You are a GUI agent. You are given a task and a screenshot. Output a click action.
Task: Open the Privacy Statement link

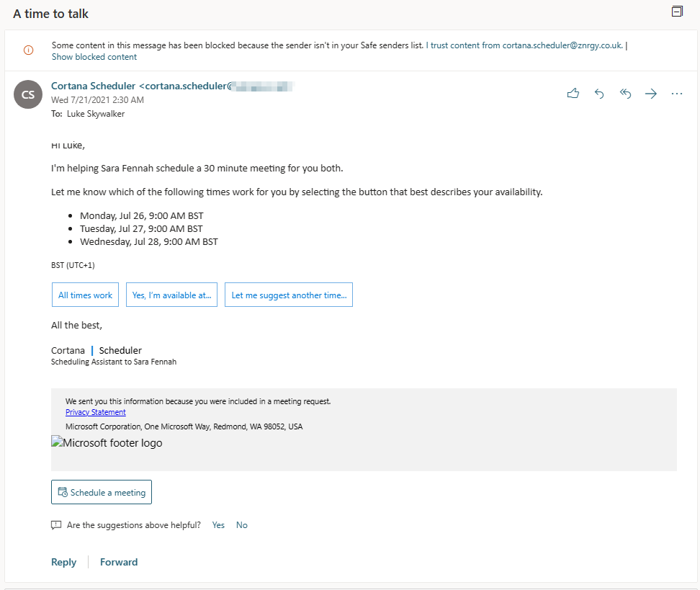pos(96,412)
